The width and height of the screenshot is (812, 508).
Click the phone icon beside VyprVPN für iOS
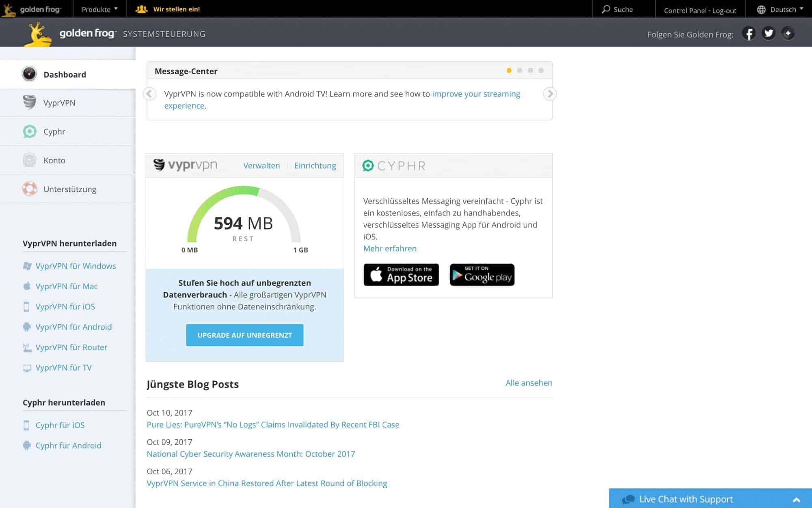point(26,306)
